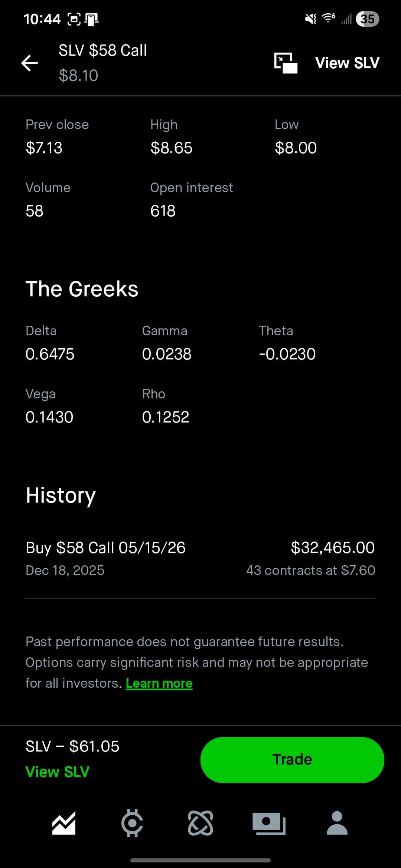Tap the back arrow icon
This screenshot has width=401, height=868.
click(30, 63)
